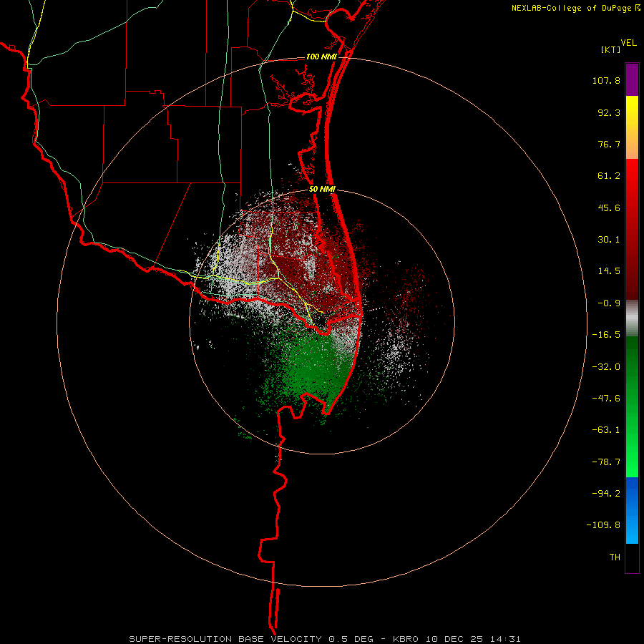The image size is (644, 644).
Task: Click the VEL legend heading
Action: pos(628,43)
